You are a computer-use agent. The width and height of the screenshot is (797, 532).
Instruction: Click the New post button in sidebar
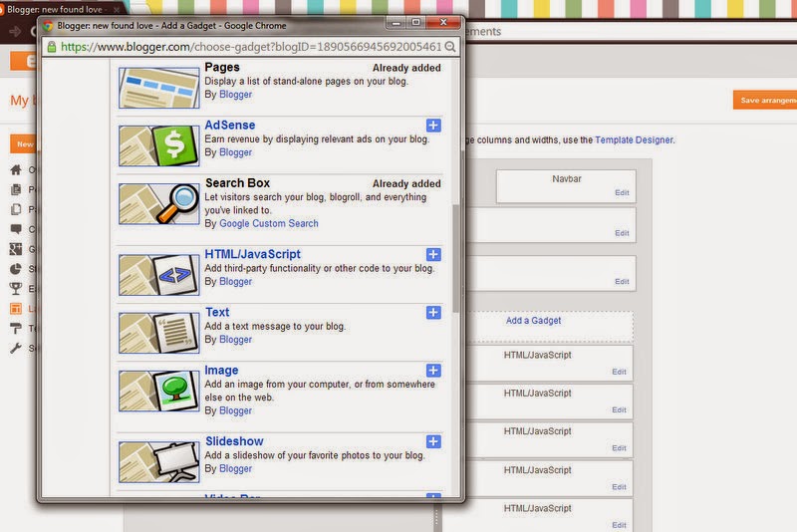pos(23,143)
